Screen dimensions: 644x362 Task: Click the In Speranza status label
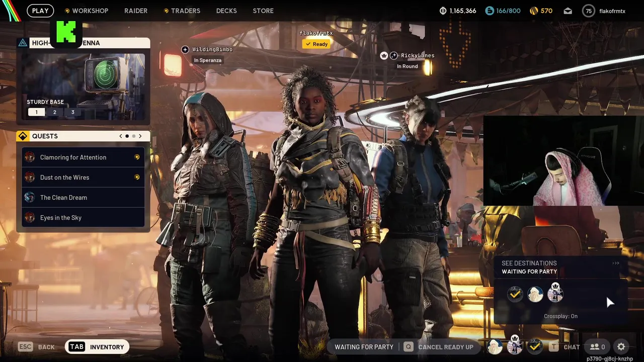coord(208,60)
